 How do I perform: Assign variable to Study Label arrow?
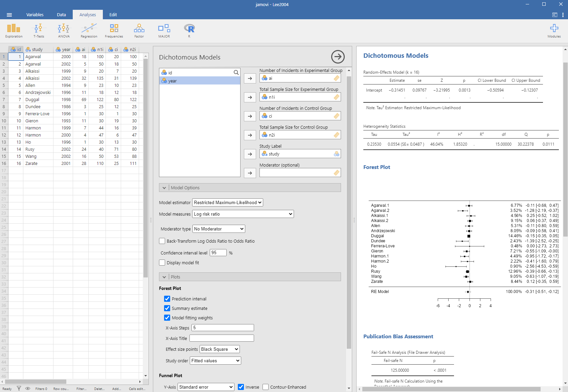[250, 154]
